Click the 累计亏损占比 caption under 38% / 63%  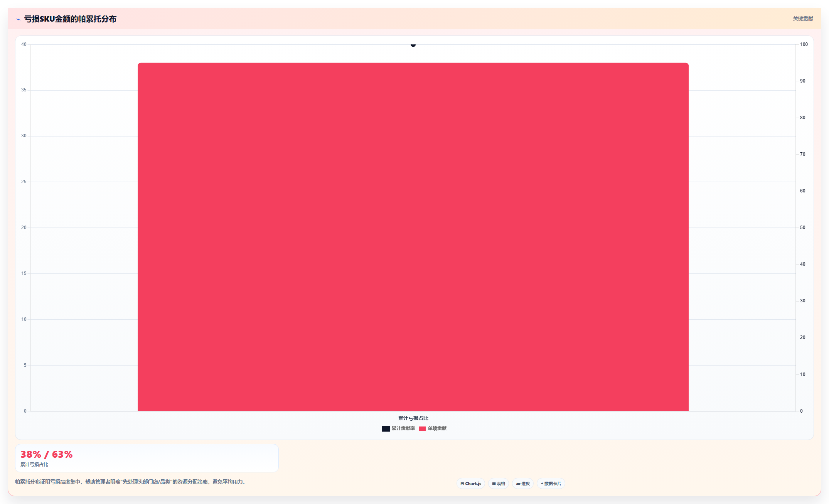[x=34, y=465]
